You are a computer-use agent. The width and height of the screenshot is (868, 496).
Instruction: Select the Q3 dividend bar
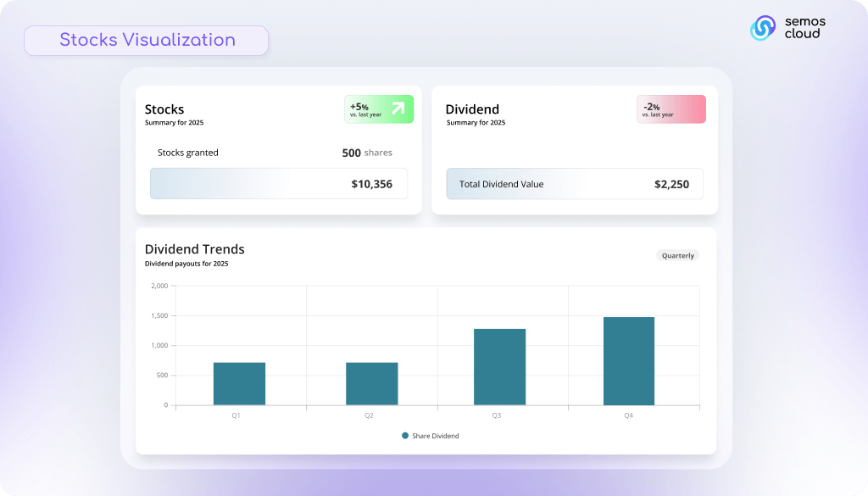tap(499, 366)
